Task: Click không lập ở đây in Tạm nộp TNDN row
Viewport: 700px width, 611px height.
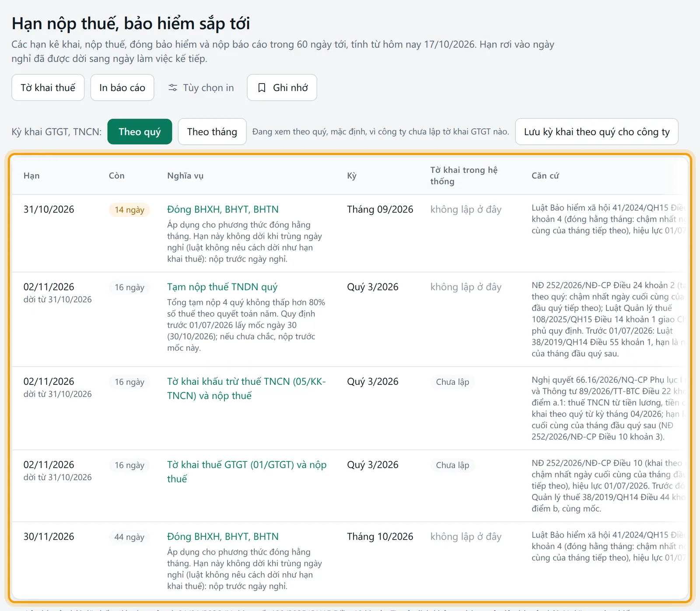Action: tap(466, 287)
